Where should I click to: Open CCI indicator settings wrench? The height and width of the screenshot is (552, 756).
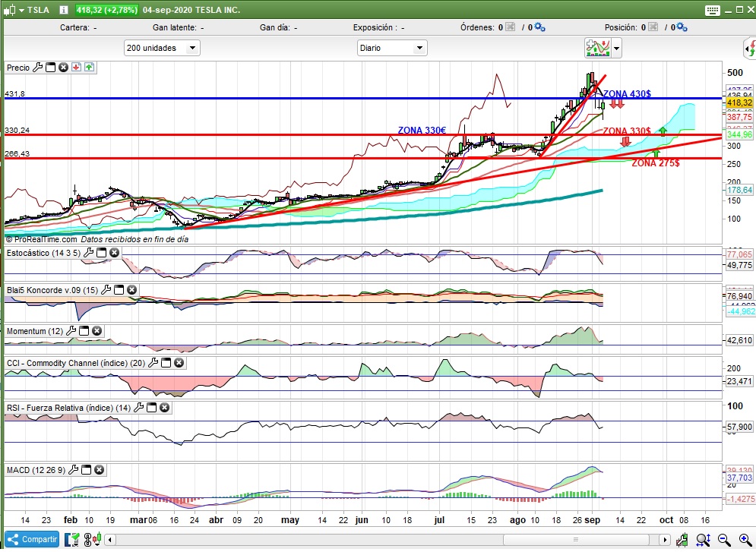153,363
